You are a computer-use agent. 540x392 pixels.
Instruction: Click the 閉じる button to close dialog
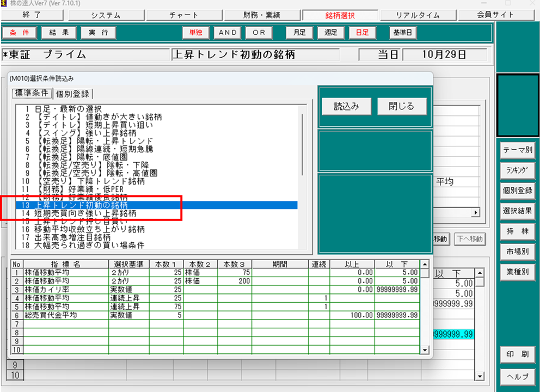(x=402, y=107)
